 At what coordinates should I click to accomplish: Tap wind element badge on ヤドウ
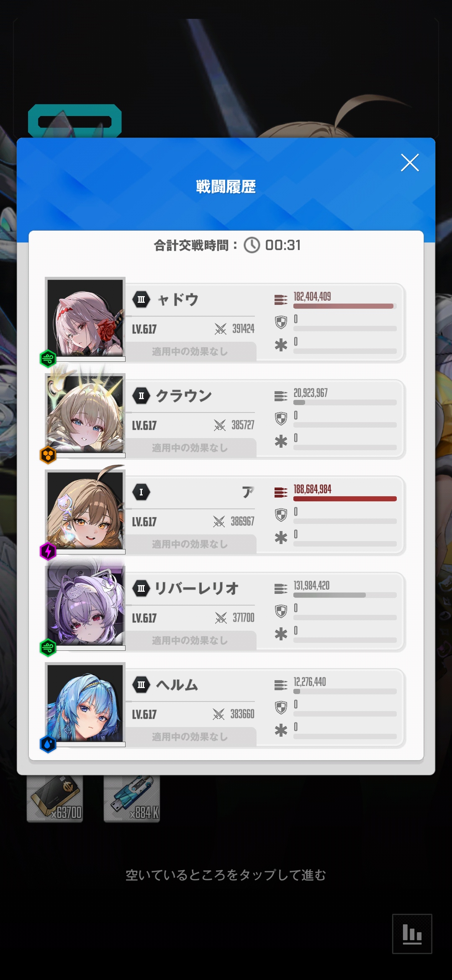tap(48, 358)
